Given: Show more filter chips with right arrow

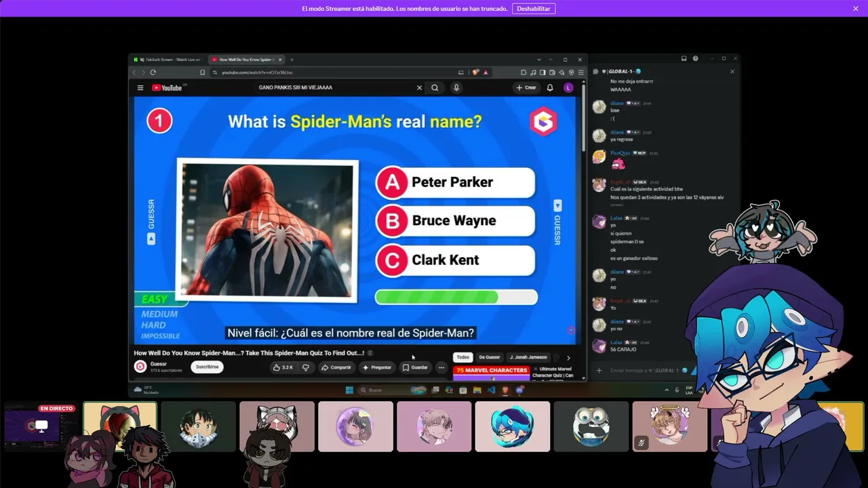Looking at the screenshot, I should (568, 357).
